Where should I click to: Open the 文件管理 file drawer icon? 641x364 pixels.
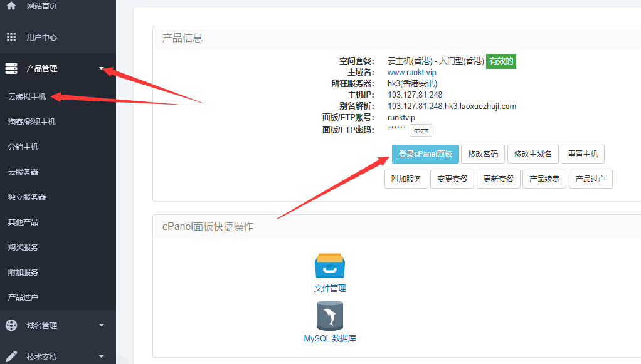pos(329,266)
